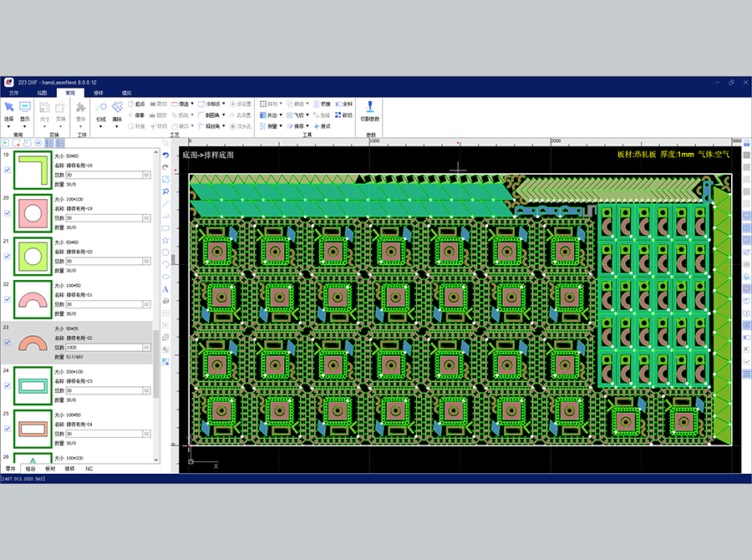Click the 清除 clear tool icon
The width and height of the screenshot is (752, 560).
point(117,109)
